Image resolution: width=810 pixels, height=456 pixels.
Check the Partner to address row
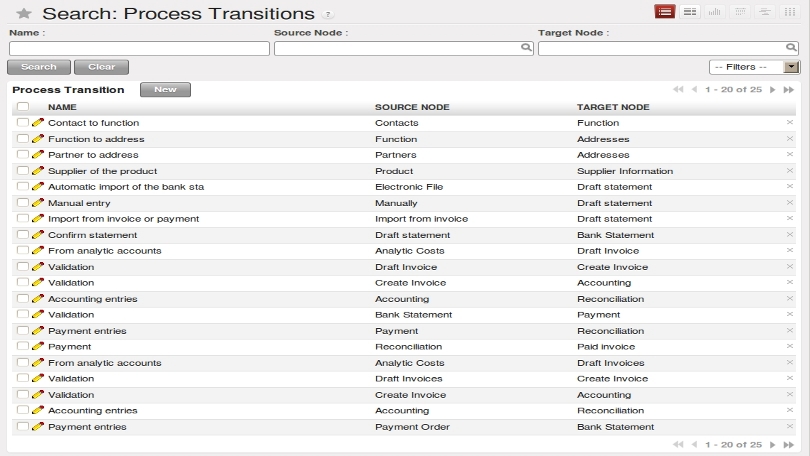(23, 154)
